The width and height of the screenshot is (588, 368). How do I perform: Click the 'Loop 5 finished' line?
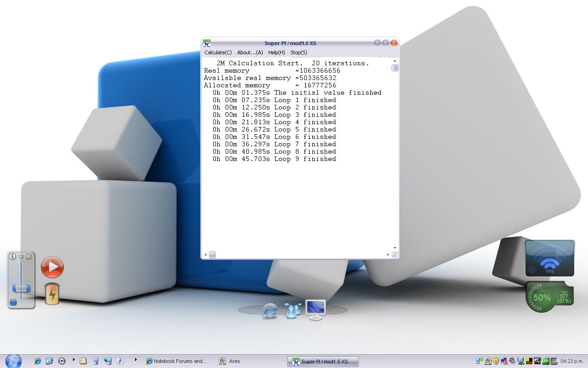point(274,129)
